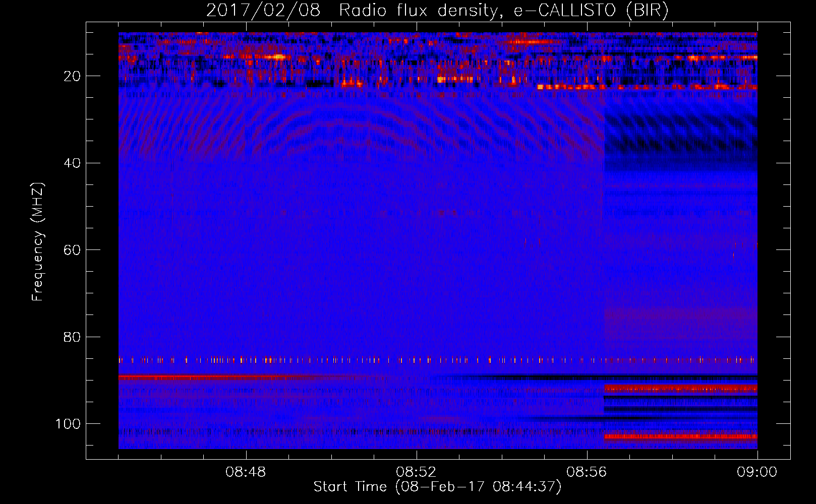The image size is (816, 504).
Task: Click the '100' frequency tick label
Action: [x=68, y=424]
